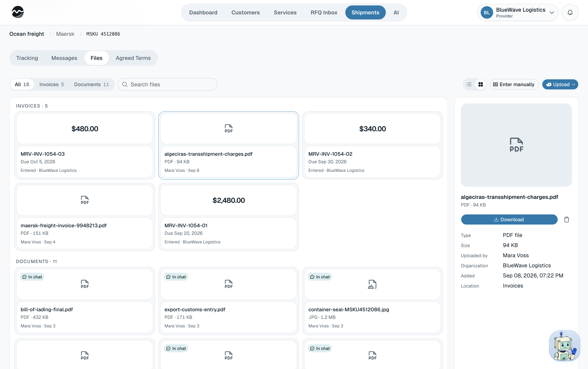Switch to Tracking tab

[x=27, y=58]
